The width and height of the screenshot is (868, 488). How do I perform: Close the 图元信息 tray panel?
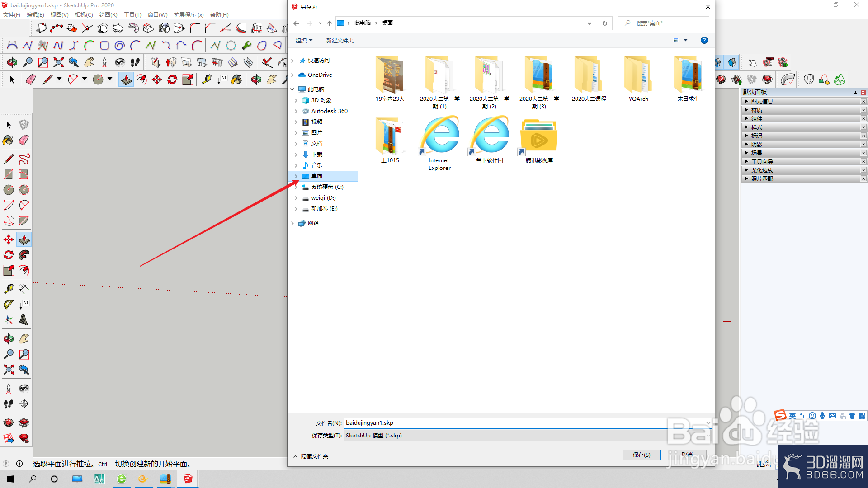click(x=863, y=101)
